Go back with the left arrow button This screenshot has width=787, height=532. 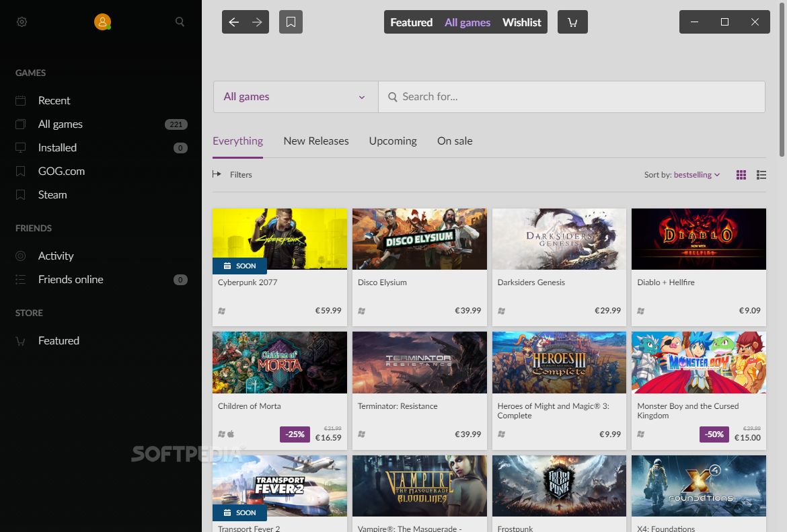(x=233, y=22)
